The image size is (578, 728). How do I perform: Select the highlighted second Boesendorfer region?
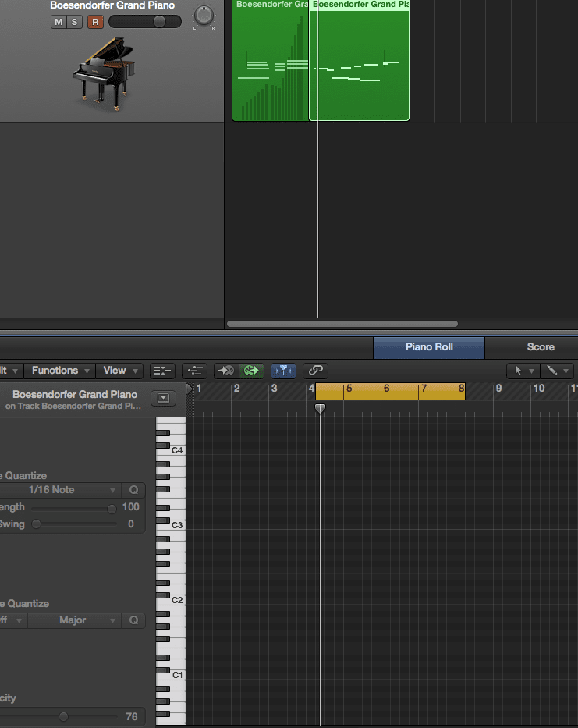(x=359, y=60)
